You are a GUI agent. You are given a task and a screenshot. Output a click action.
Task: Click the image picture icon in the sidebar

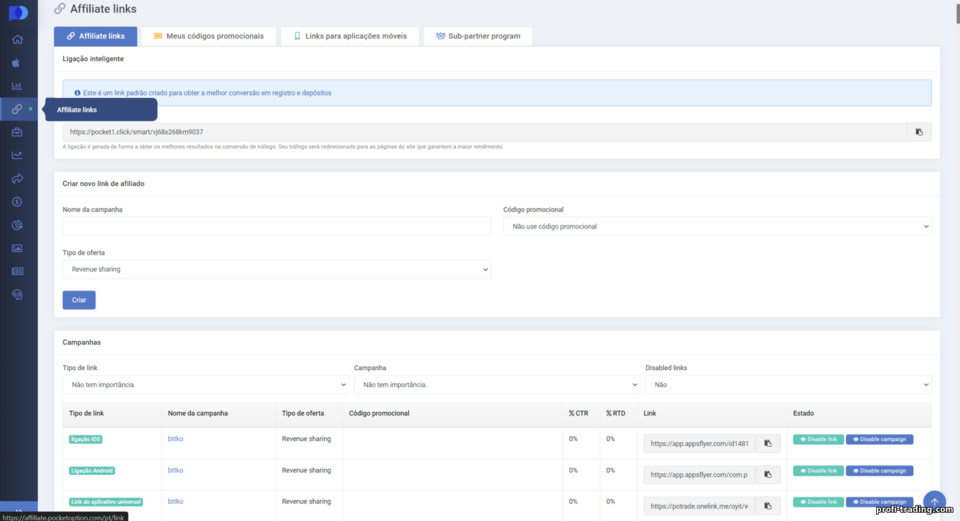[x=17, y=249]
